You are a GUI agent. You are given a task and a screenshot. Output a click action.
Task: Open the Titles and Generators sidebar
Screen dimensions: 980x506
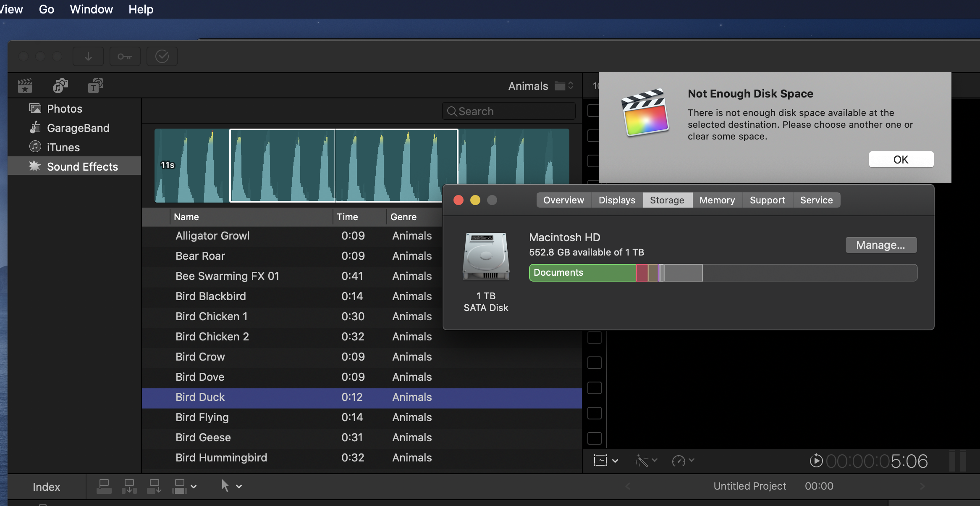tap(95, 86)
